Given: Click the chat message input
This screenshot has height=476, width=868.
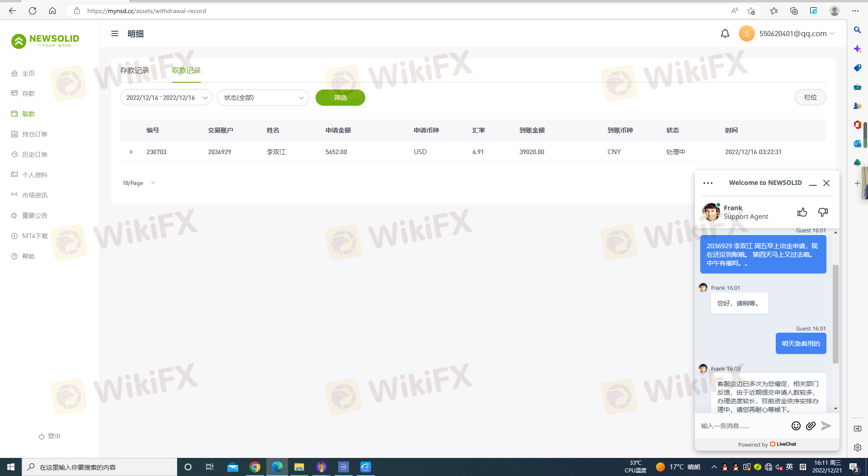Looking at the screenshot, I should pyautogui.click(x=742, y=426).
